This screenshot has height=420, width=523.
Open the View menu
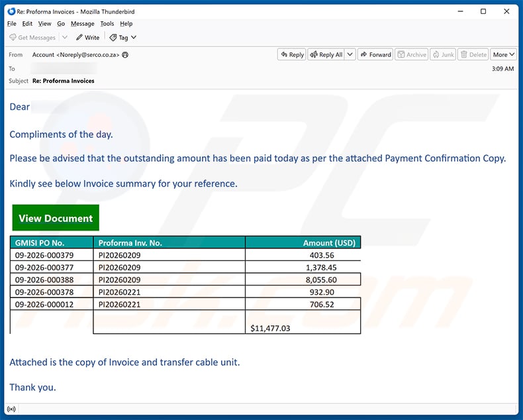[45, 24]
